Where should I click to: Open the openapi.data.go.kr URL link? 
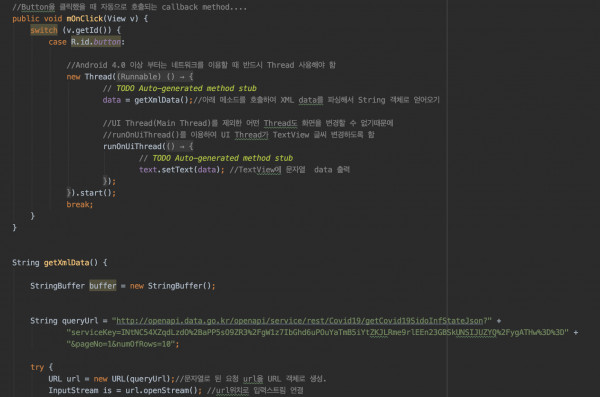pyautogui.click(x=300, y=321)
